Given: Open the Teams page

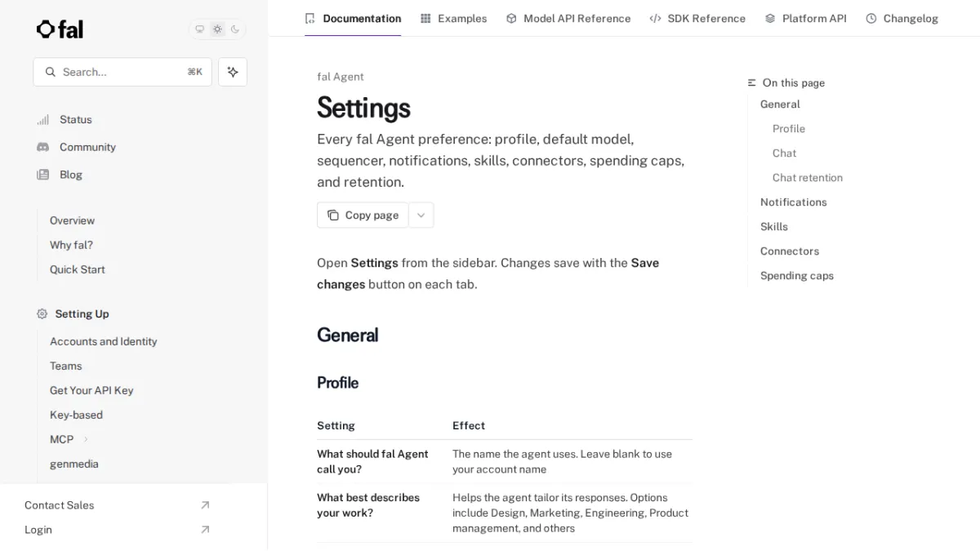Looking at the screenshot, I should pyautogui.click(x=65, y=366).
